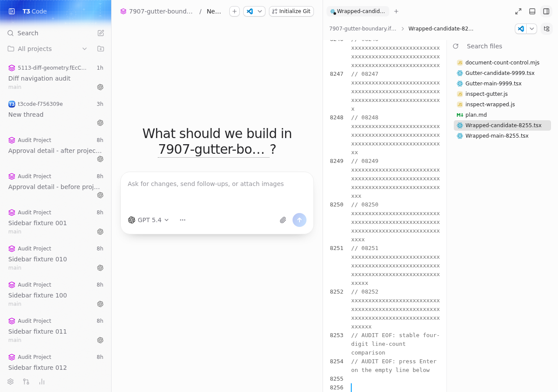The height and width of the screenshot is (392, 558).
Task: Click the Initialize Git button
Action: [x=291, y=11]
